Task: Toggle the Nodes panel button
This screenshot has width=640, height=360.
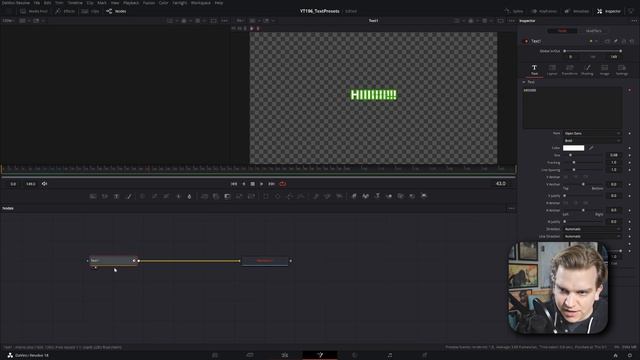Action: (116, 11)
